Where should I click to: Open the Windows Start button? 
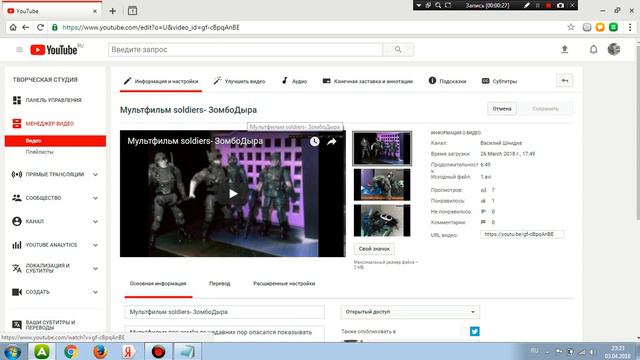coord(12,351)
